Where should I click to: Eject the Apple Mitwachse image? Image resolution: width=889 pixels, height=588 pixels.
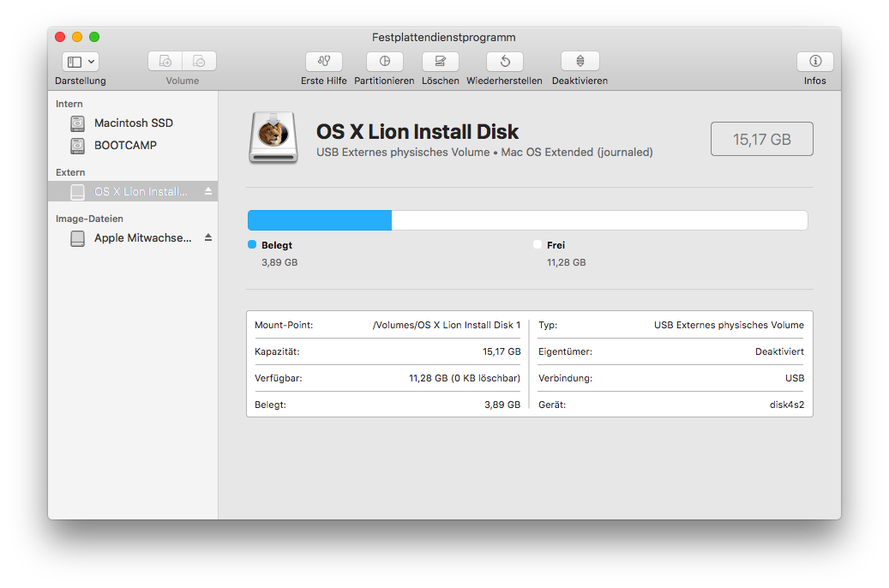(x=208, y=237)
